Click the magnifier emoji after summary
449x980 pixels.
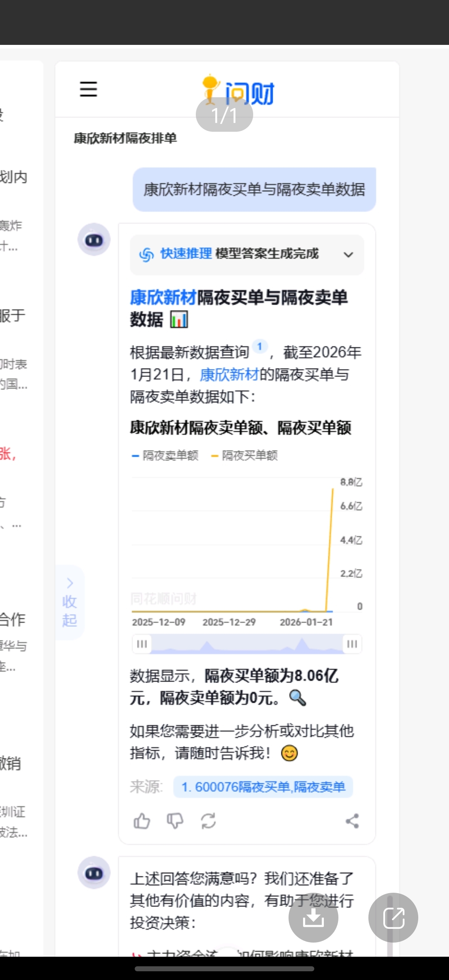(298, 698)
